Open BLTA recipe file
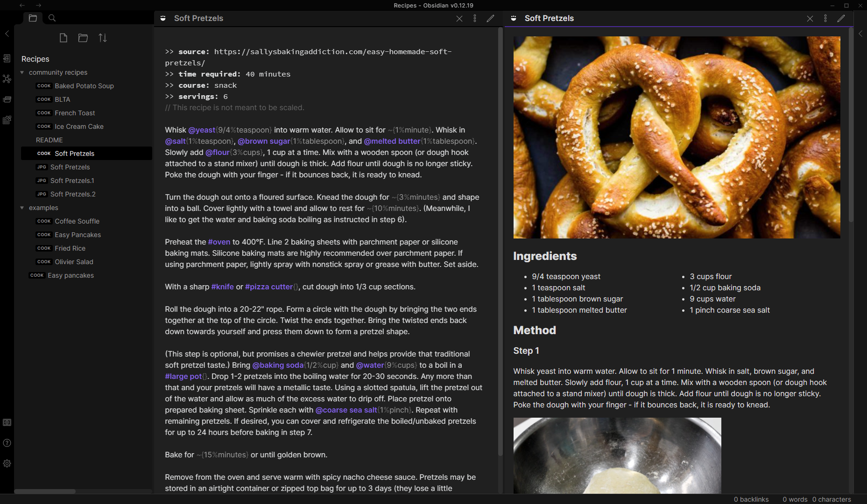The height and width of the screenshot is (504, 867). [x=86, y=99]
